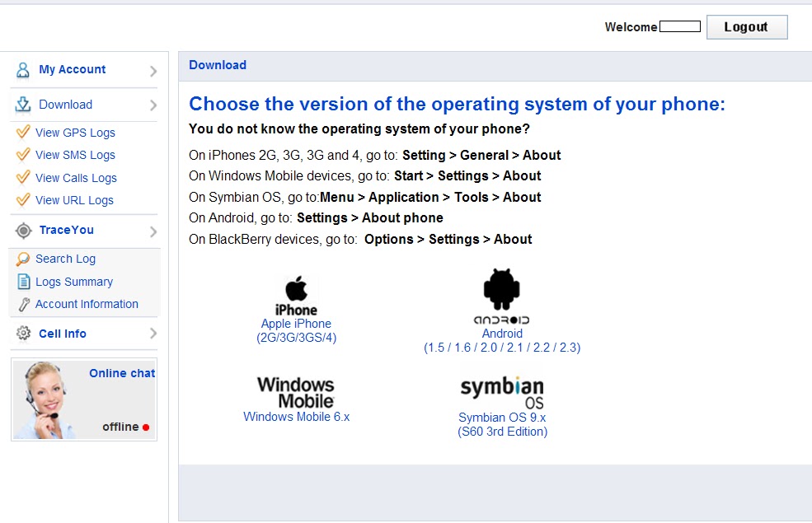812x523 pixels.
Task: Click the Welcome username field
Action: 680,26
